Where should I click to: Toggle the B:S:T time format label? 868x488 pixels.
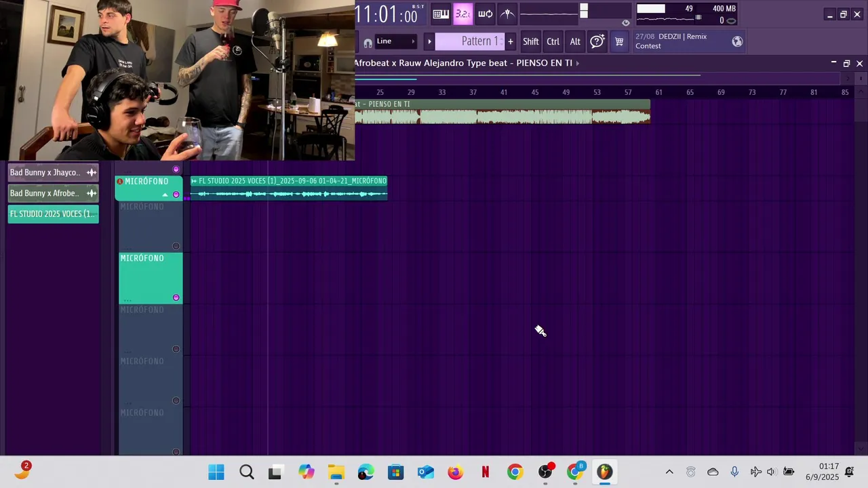coord(418,7)
